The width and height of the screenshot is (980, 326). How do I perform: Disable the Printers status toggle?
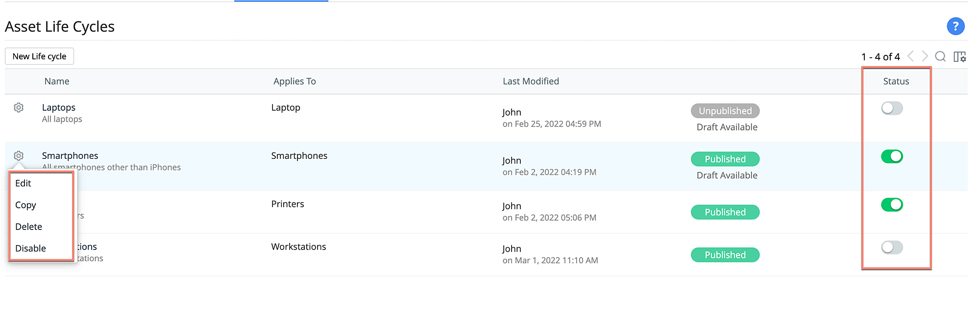[x=892, y=204]
